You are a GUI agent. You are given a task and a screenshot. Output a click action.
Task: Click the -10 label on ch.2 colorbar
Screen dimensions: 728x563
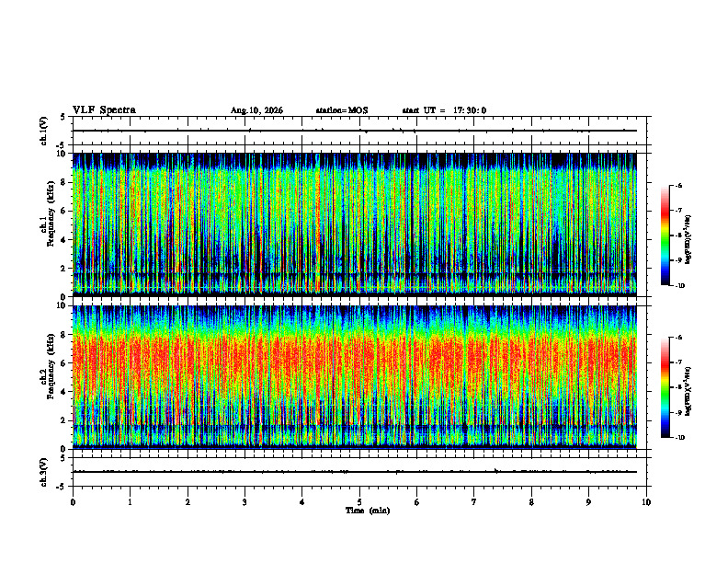(680, 437)
